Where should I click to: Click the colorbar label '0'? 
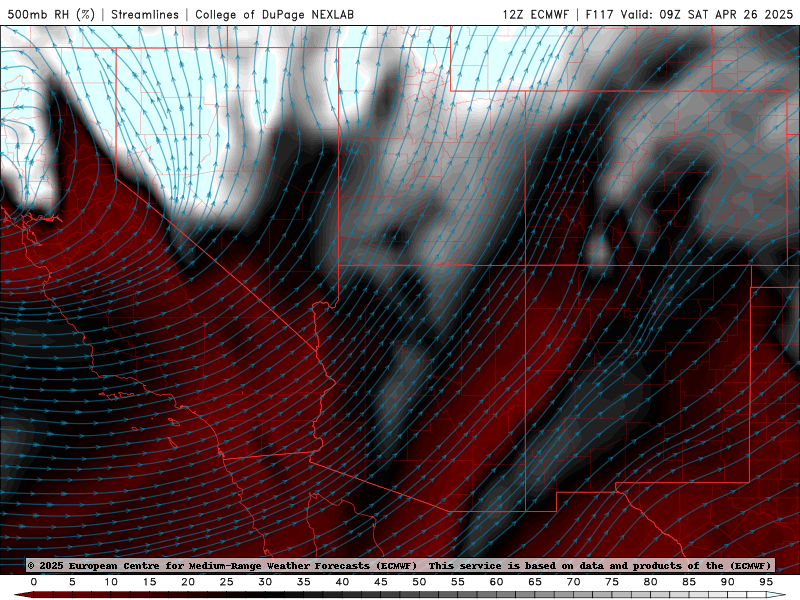34,582
